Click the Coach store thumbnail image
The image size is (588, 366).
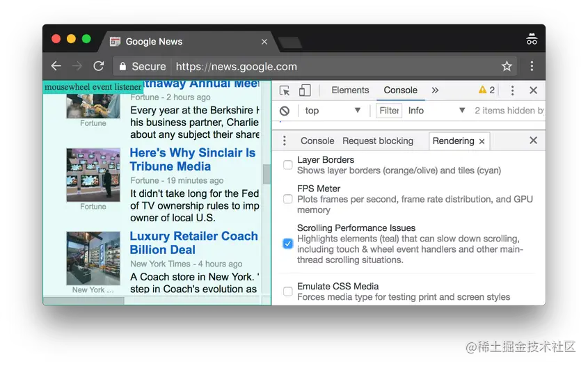(93, 258)
